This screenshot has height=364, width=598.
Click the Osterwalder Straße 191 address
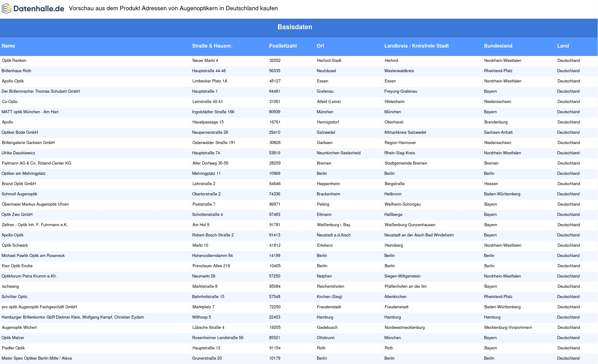(x=214, y=143)
